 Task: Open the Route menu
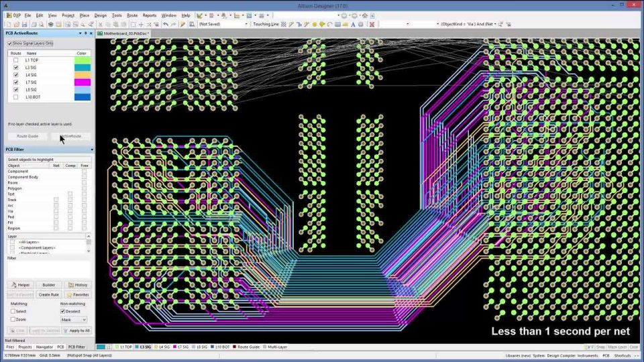pyautogui.click(x=132, y=15)
